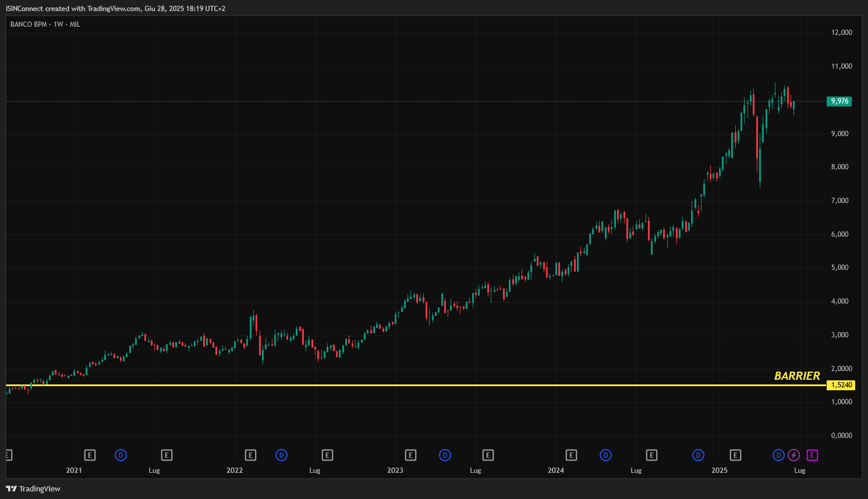
Task: Click the 8,000 price axis label
Action: pos(839,167)
